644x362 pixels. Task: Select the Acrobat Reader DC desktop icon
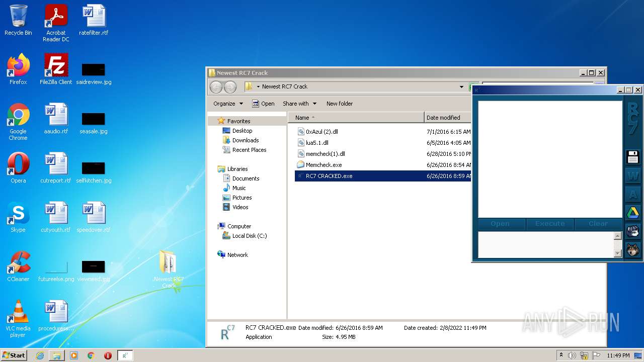[56, 23]
